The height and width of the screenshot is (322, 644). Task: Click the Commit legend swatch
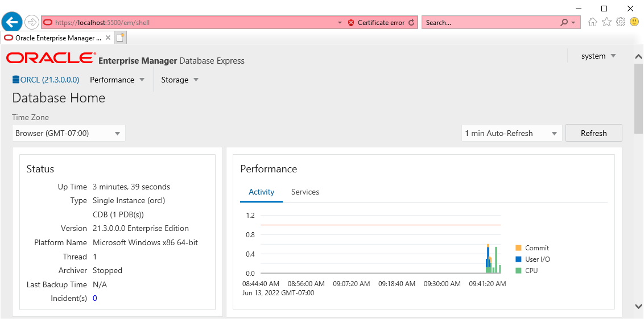point(518,248)
